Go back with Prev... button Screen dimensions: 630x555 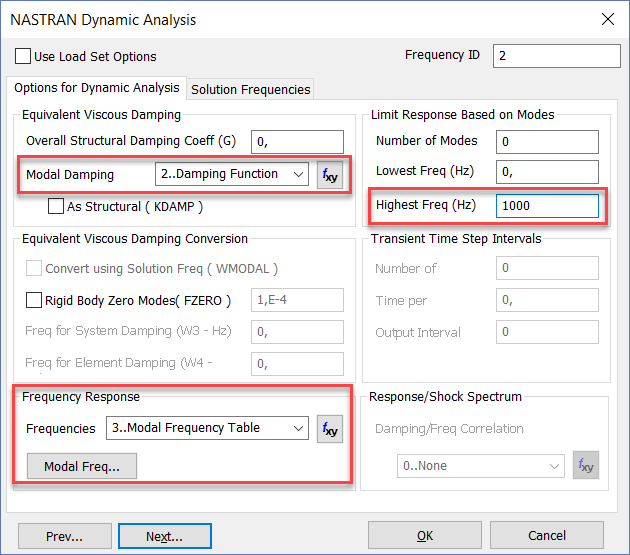click(x=65, y=536)
